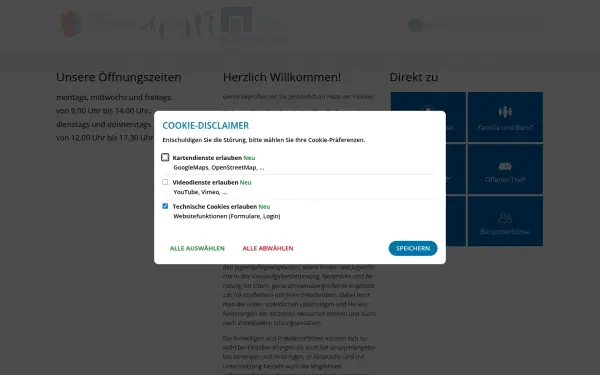Click the 'Entschuldigen Sie die Störung' message
The image size is (600, 375).
(x=264, y=140)
